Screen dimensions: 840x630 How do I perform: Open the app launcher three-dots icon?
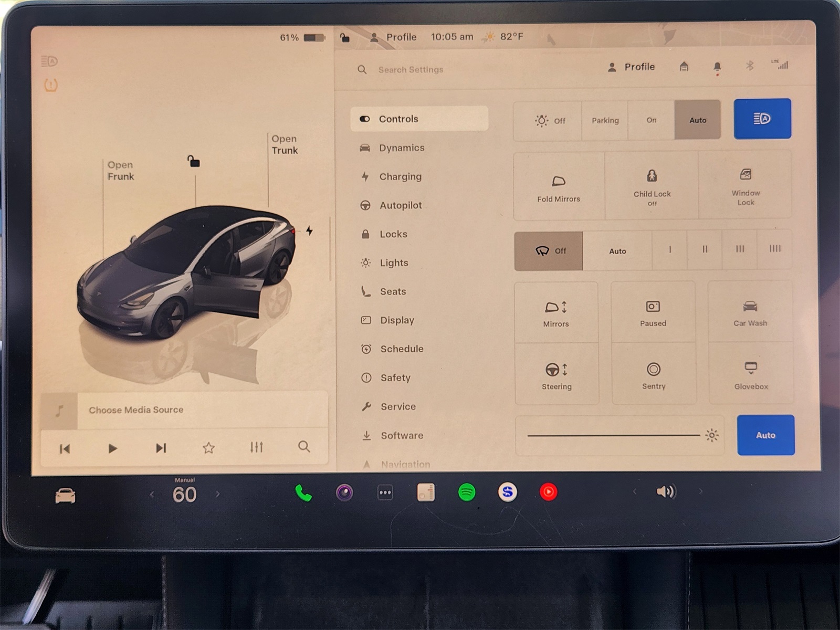coord(385,492)
